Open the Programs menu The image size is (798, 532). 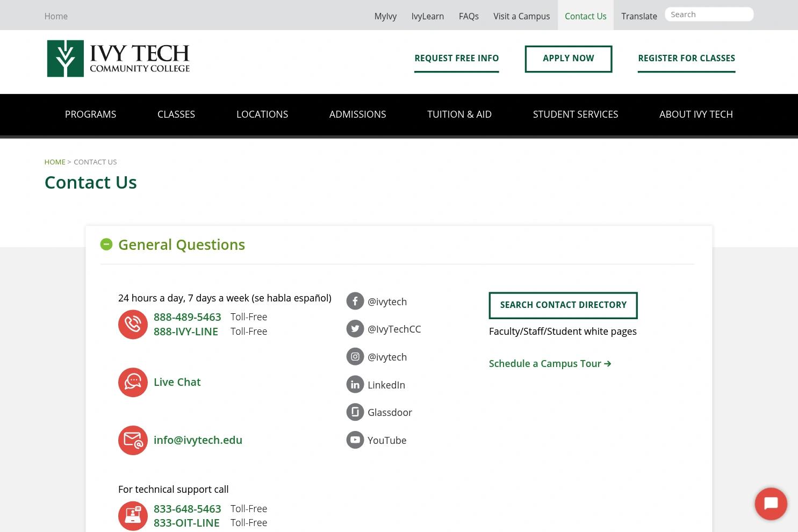(90, 114)
